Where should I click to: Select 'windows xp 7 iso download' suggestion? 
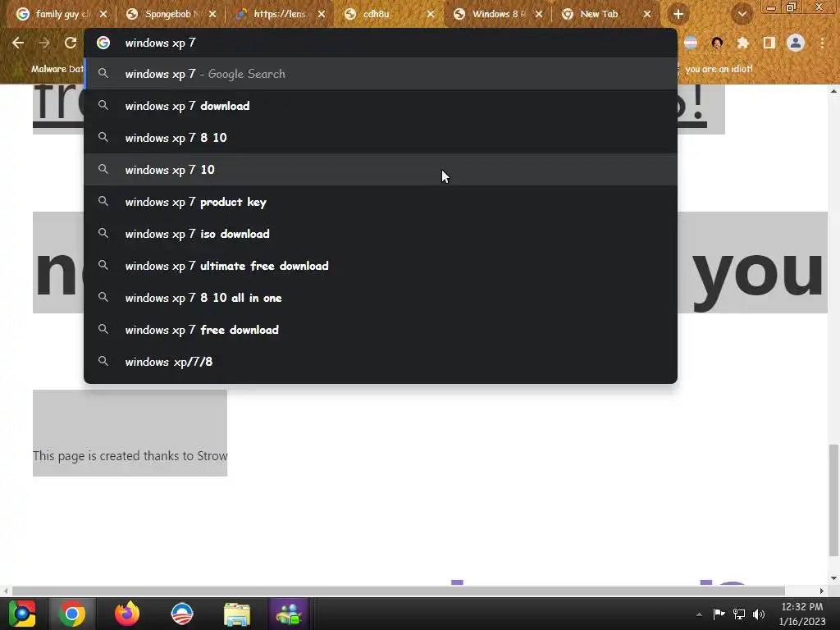tap(381, 234)
